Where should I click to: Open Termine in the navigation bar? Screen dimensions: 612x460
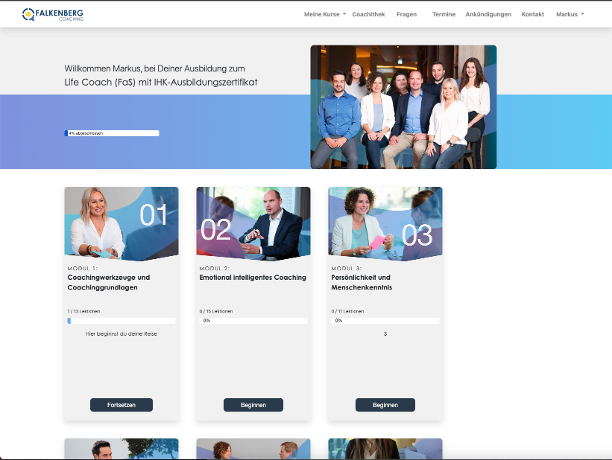pyautogui.click(x=444, y=15)
